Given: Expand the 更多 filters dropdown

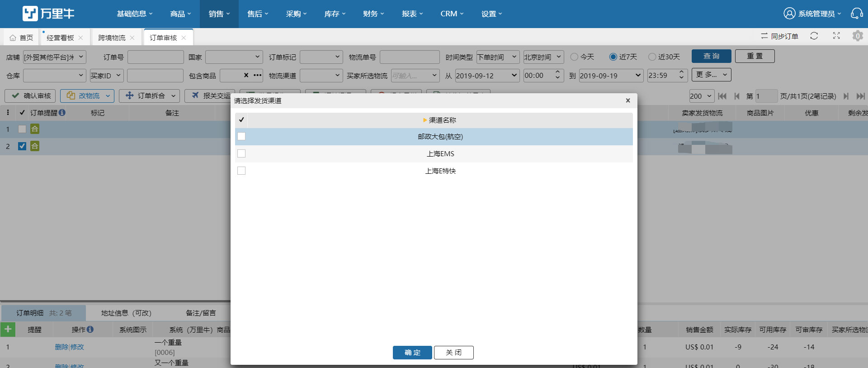Looking at the screenshot, I should tap(711, 75).
